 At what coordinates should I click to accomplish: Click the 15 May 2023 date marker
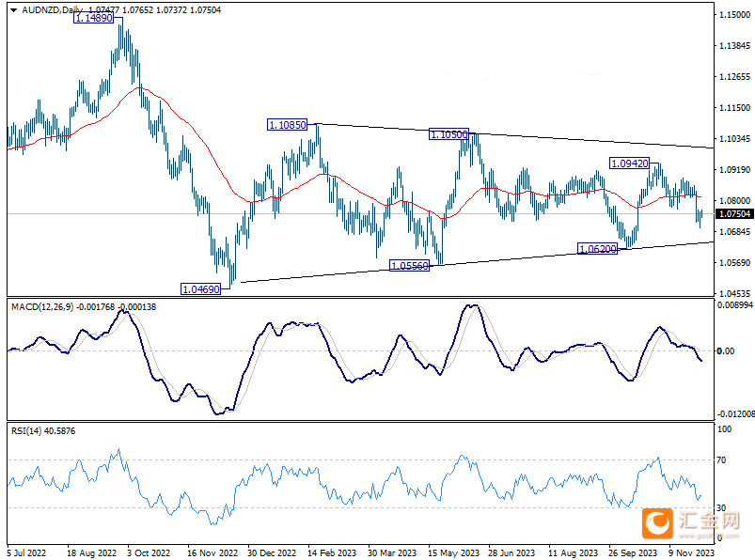[453, 552]
